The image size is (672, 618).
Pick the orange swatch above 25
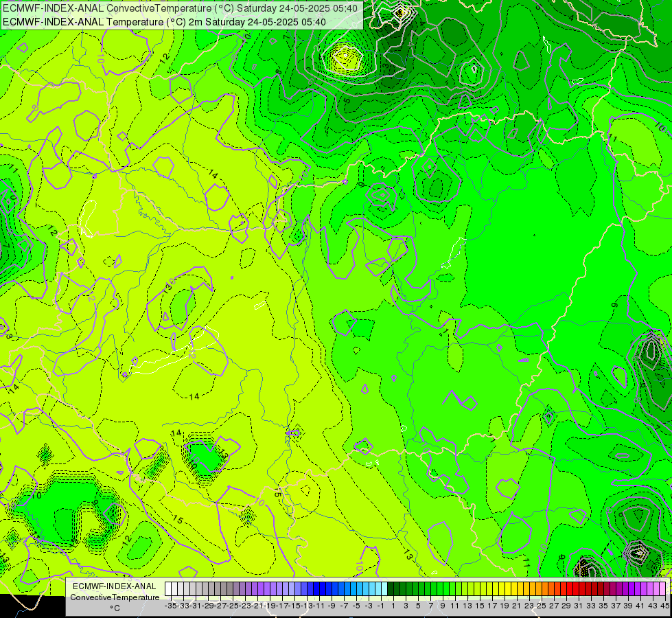540,588
